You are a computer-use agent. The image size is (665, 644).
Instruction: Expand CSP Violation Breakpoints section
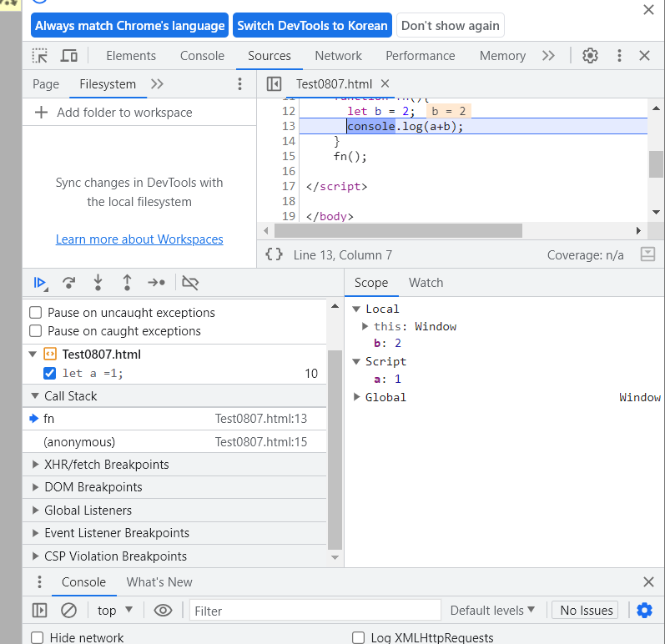tap(36, 556)
